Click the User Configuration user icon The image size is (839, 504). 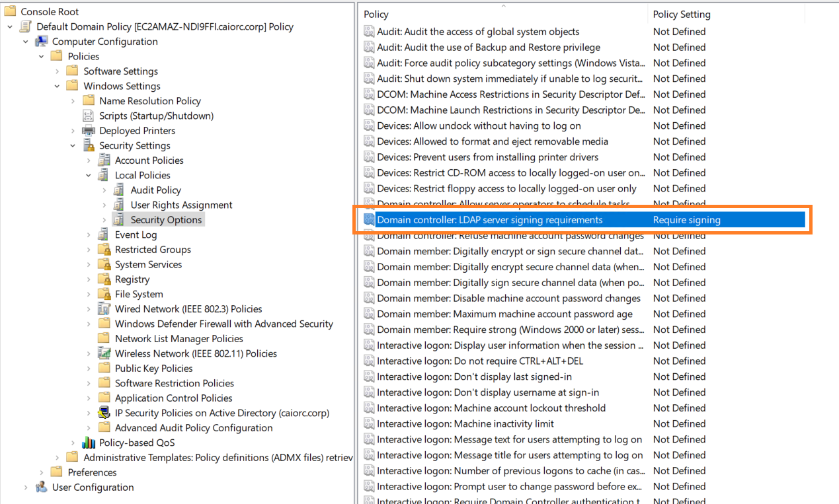pos(41,487)
